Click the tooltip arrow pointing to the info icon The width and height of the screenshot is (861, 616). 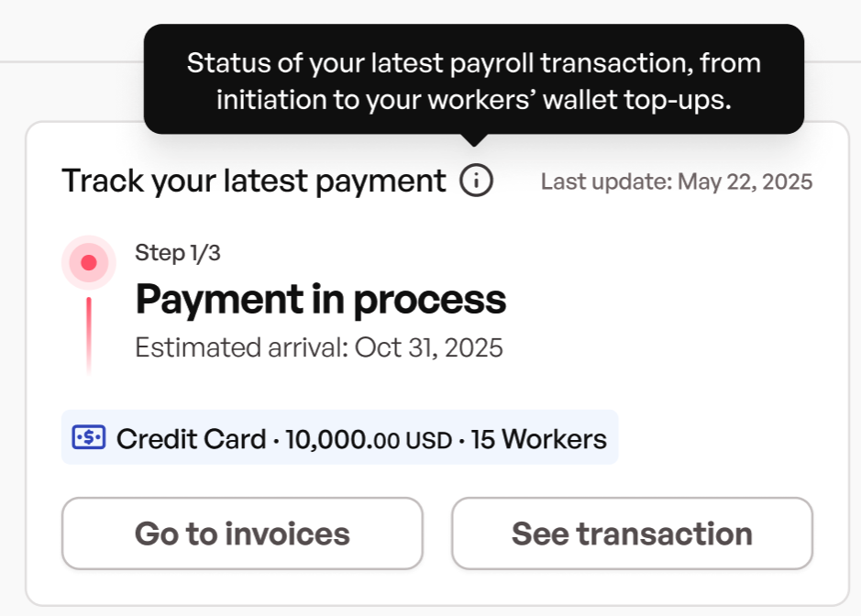tap(474, 137)
